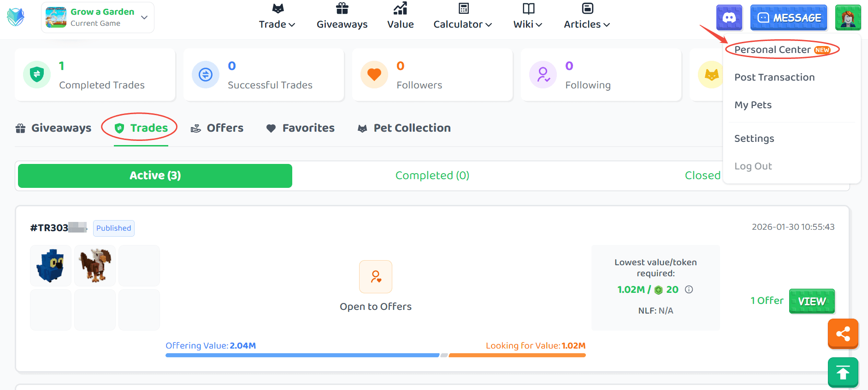
Task: Click the green back-to-top arrow
Action: (x=843, y=372)
